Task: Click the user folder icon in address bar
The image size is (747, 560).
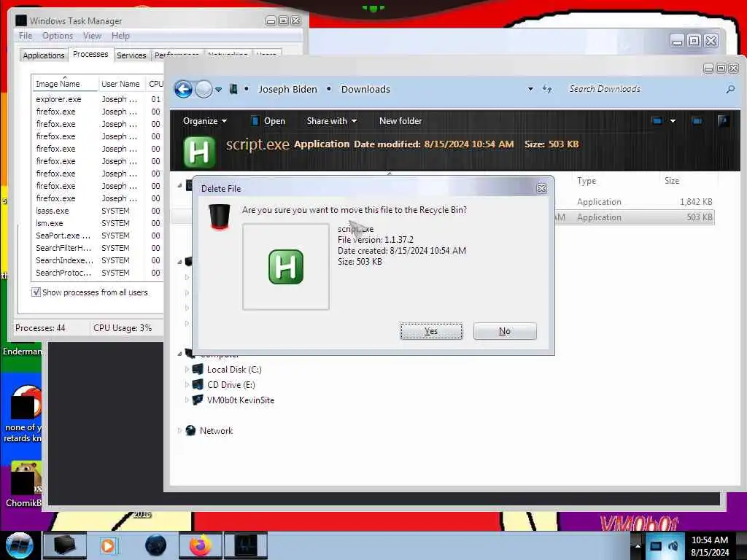Action: (x=233, y=89)
